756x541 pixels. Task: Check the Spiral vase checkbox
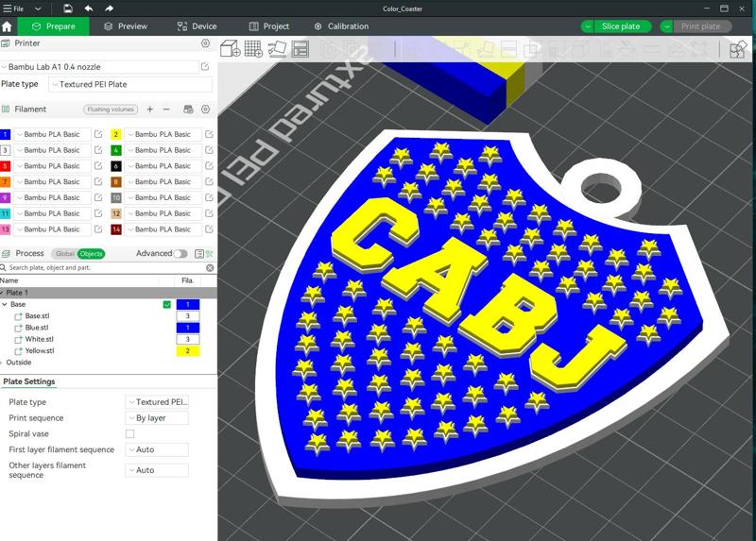pos(129,433)
